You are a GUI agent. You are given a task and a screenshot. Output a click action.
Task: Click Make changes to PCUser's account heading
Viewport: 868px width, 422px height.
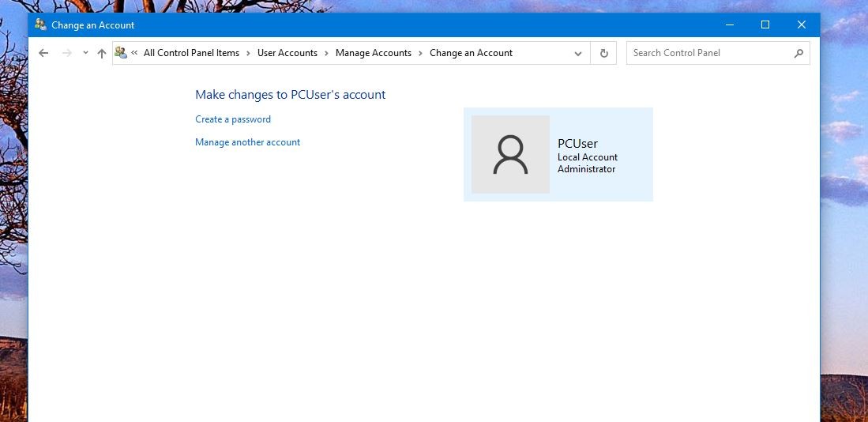click(290, 95)
